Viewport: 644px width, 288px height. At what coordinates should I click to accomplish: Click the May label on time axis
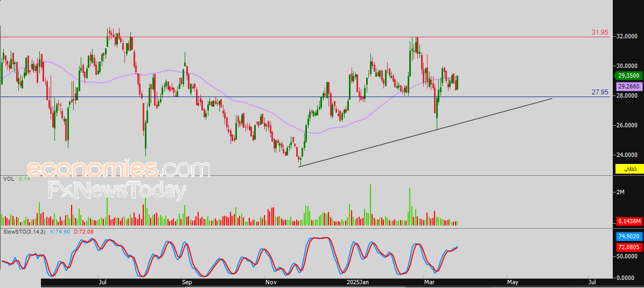click(512, 283)
